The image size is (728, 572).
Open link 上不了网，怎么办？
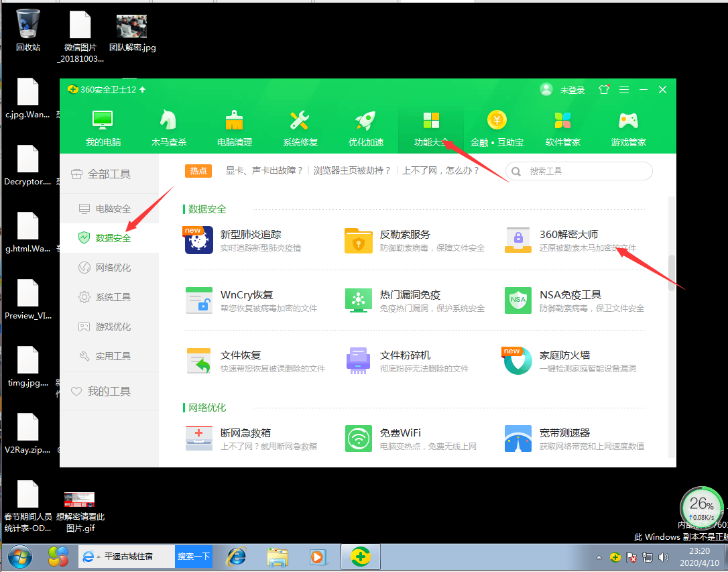tap(440, 171)
